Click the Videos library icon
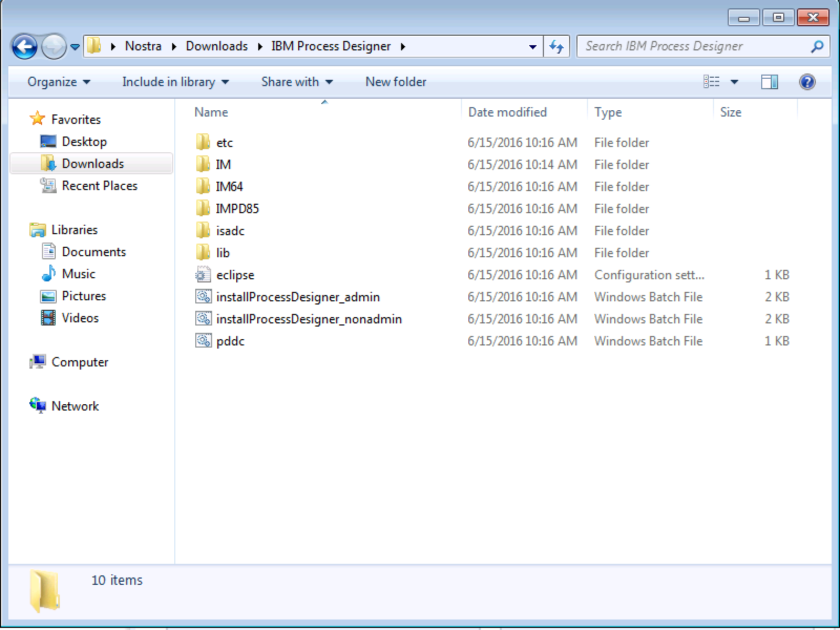Image resolution: width=840 pixels, height=630 pixels. tap(48, 318)
